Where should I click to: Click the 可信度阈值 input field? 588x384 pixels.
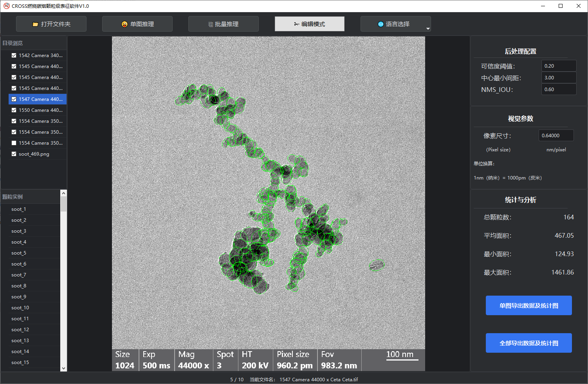(558, 66)
